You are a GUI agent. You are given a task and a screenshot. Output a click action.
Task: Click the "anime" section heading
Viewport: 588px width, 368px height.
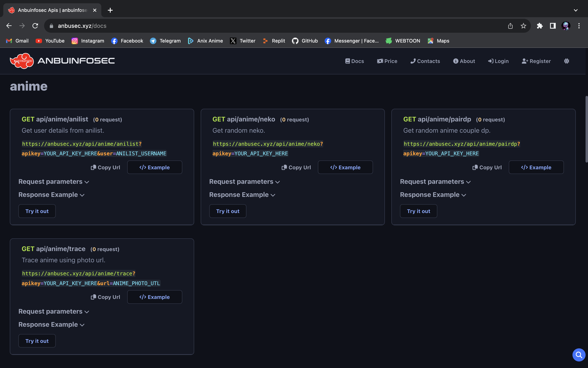click(x=29, y=86)
